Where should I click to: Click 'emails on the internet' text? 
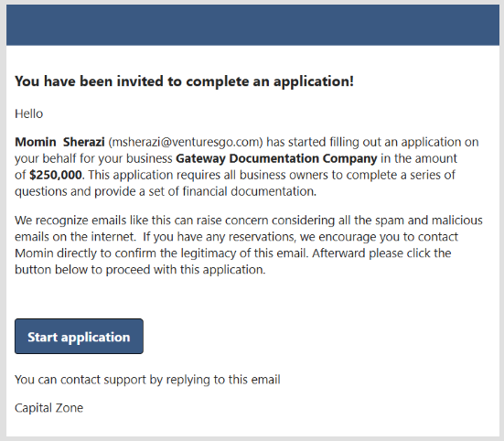(x=75, y=237)
